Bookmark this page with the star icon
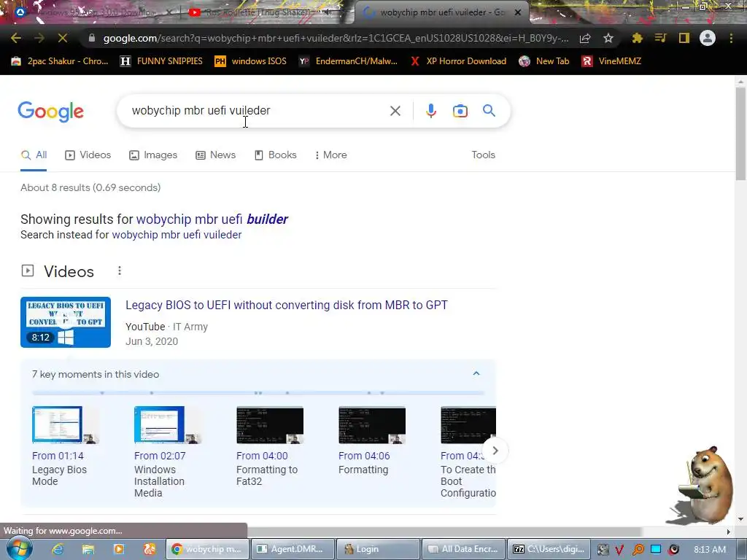Image resolution: width=747 pixels, height=560 pixels. [x=608, y=39]
